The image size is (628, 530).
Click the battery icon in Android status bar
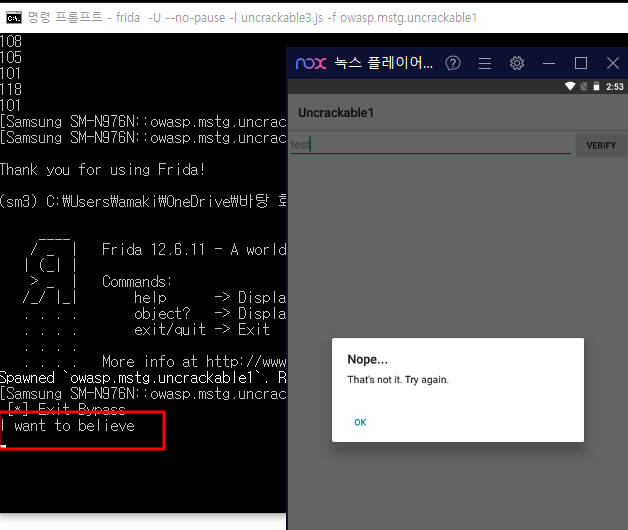pos(596,86)
